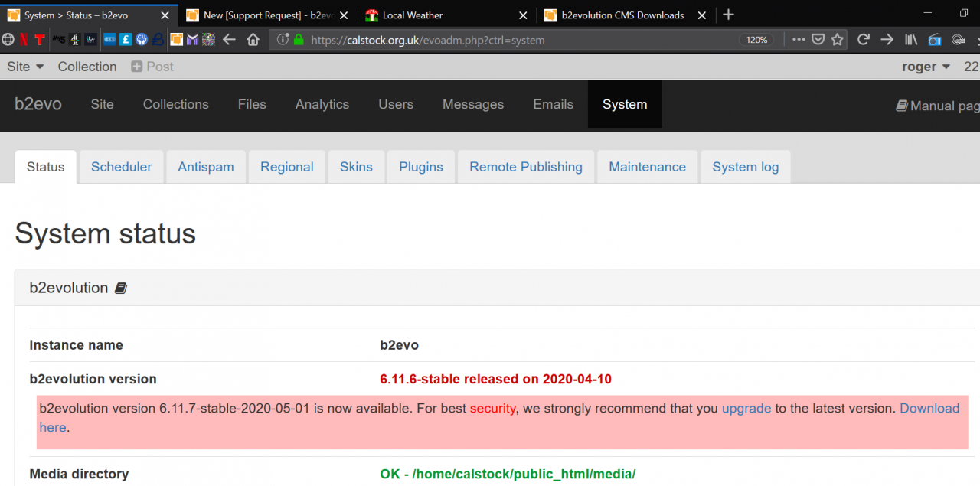This screenshot has width=980, height=486.
Task: Open the My5 bookmark icon
Action: (59, 39)
